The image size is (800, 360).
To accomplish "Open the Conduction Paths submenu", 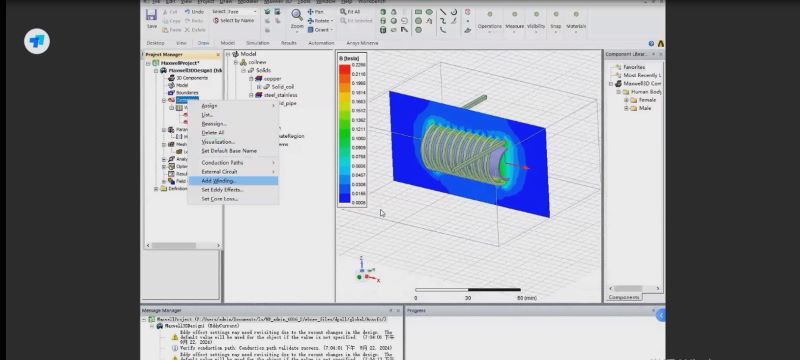I will point(233,163).
